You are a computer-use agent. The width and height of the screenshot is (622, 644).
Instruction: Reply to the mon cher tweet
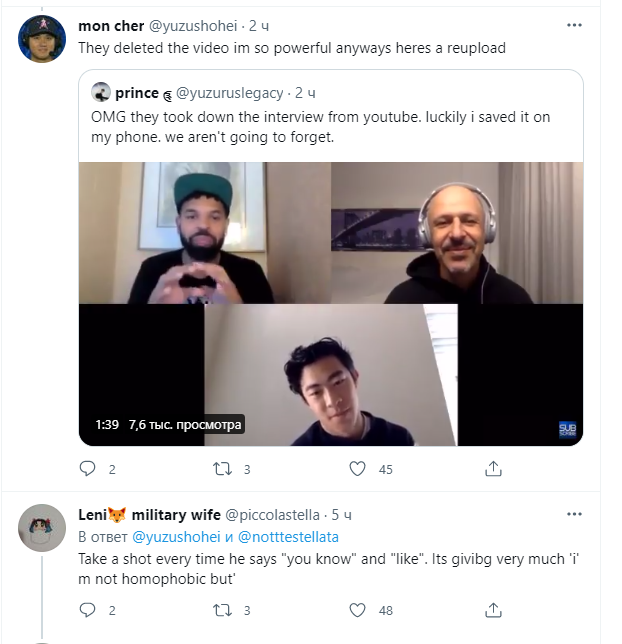[x=87, y=468]
